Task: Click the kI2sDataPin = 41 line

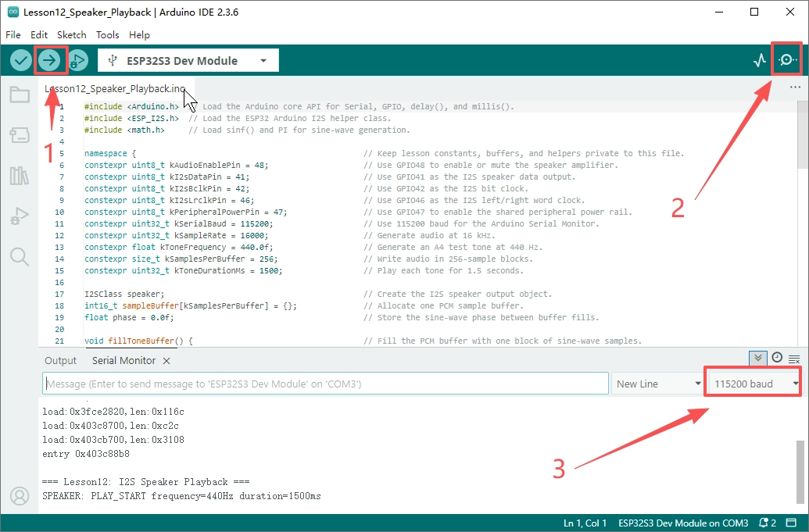Action: (x=166, y=177)
